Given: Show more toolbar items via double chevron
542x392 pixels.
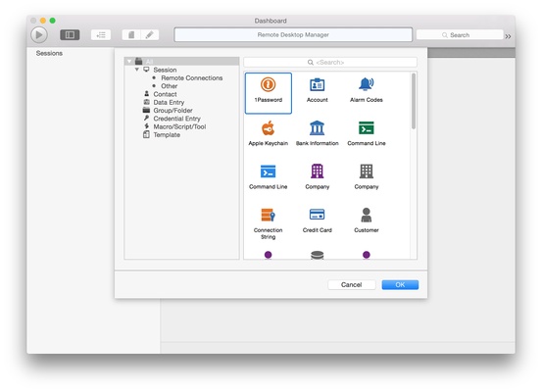Looking at the screenshot, I should pos(508,36).
